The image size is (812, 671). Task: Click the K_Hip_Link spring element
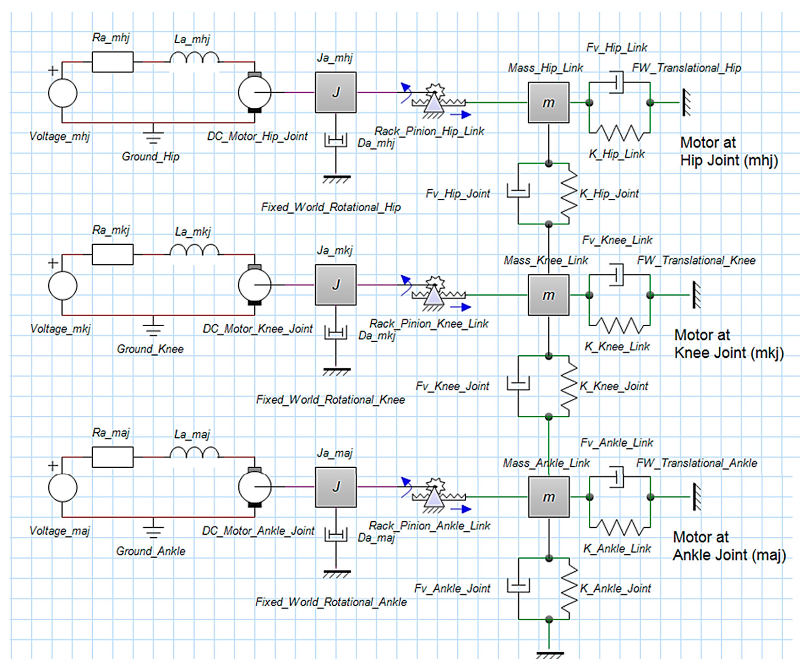tap(620, 133)
